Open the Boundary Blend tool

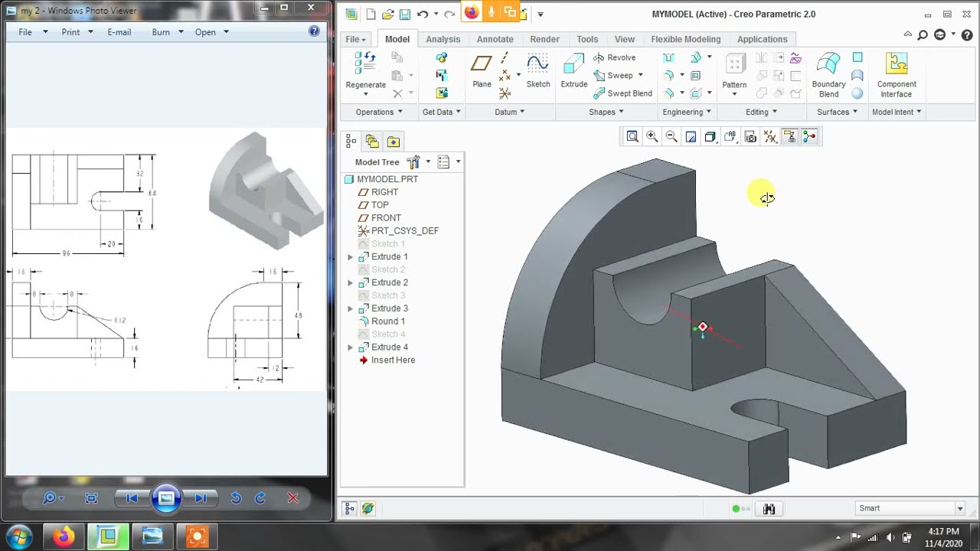pos(828,75)
